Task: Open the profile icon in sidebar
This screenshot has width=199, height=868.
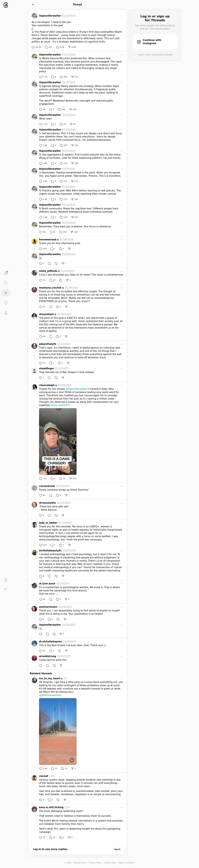Action: tap(6, 313)
